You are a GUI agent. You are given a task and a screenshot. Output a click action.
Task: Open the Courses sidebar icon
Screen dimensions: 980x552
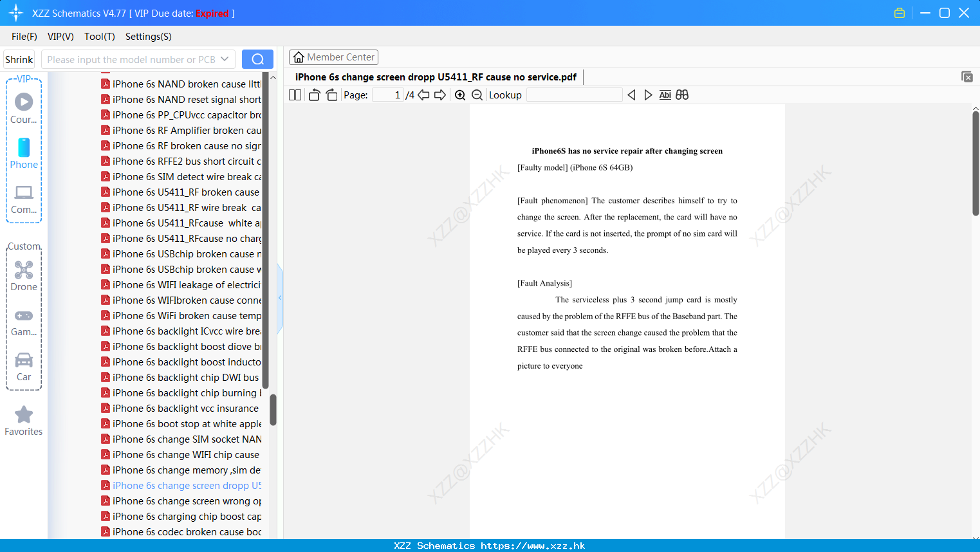[x=24, y=108]
